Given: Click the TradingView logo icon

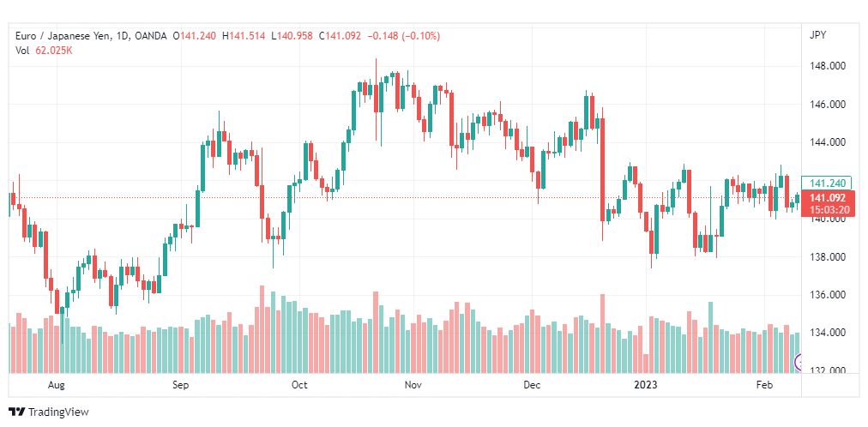Looking at the screenshot, I should pyautogui.click(x=17, y=412).
